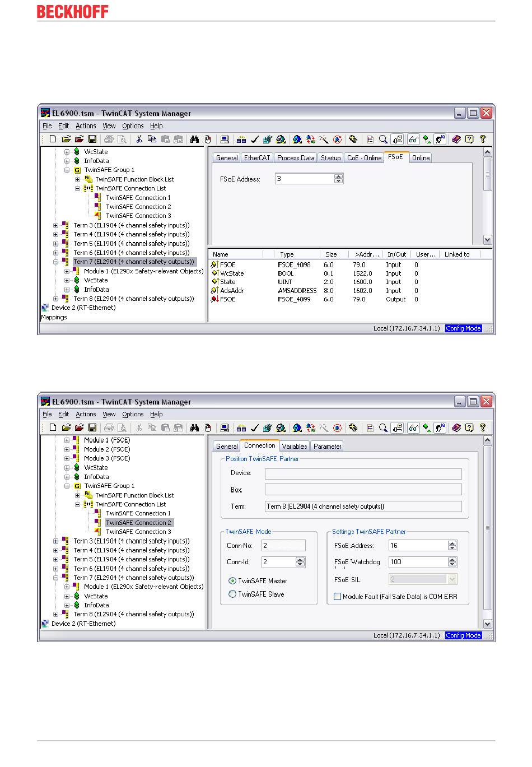Viewport: 532px width, 767px height.
Task: Click the mouse icon in lower window toolbar
Action: coord(208,427)
